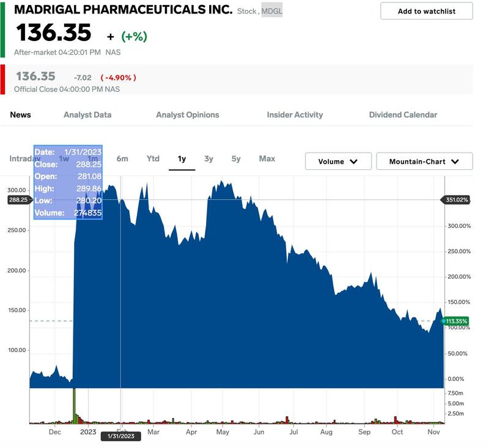View the Insider Activity tab

point(295,115)
